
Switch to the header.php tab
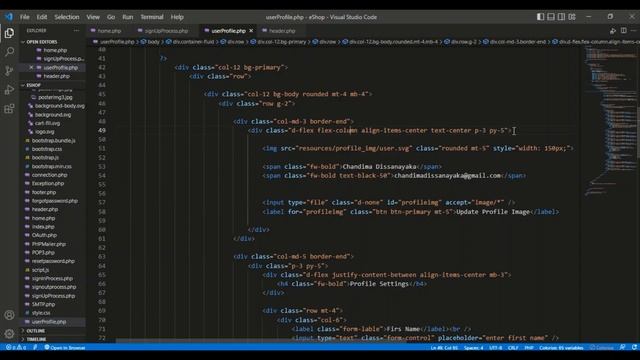pos(282,31)
